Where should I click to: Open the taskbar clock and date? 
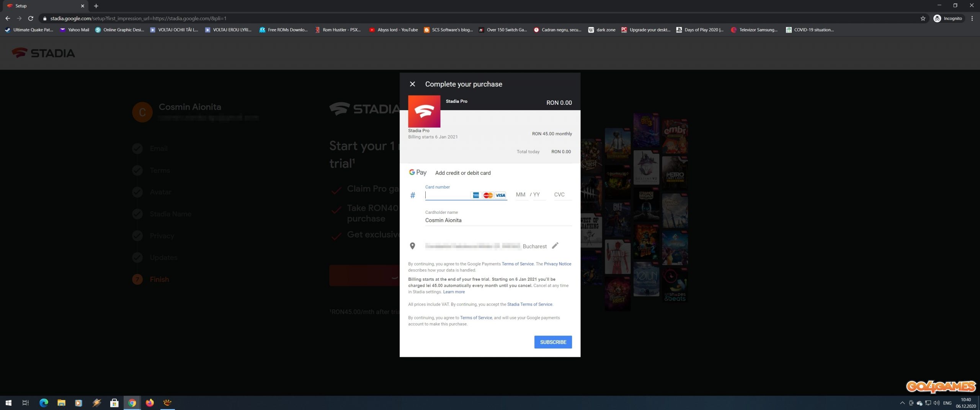[x=965, y=403]
